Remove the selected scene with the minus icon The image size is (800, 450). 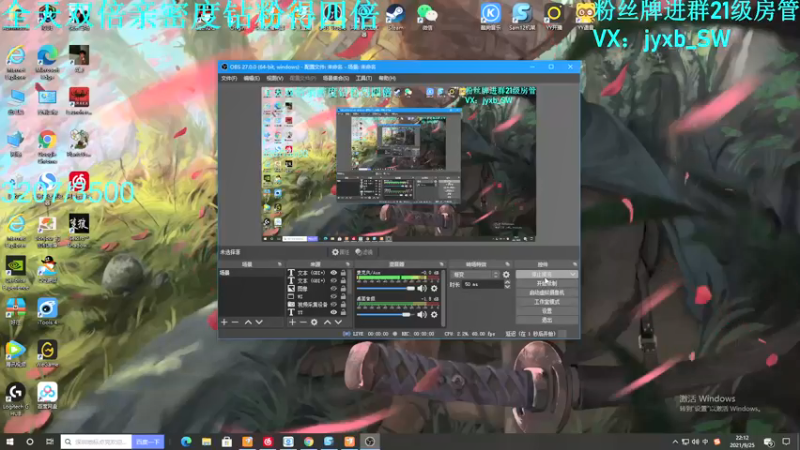coord(235,322)
